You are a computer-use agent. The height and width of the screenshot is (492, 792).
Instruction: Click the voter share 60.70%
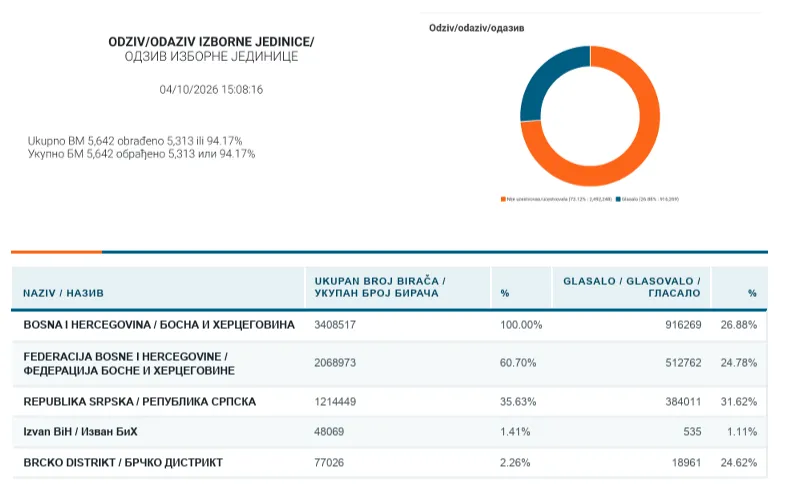coord(518,363)
